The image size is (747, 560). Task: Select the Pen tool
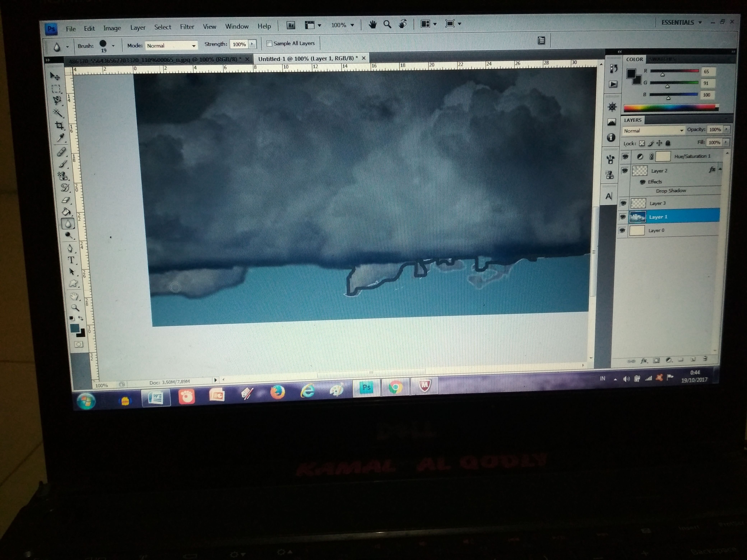coord(70,248)
